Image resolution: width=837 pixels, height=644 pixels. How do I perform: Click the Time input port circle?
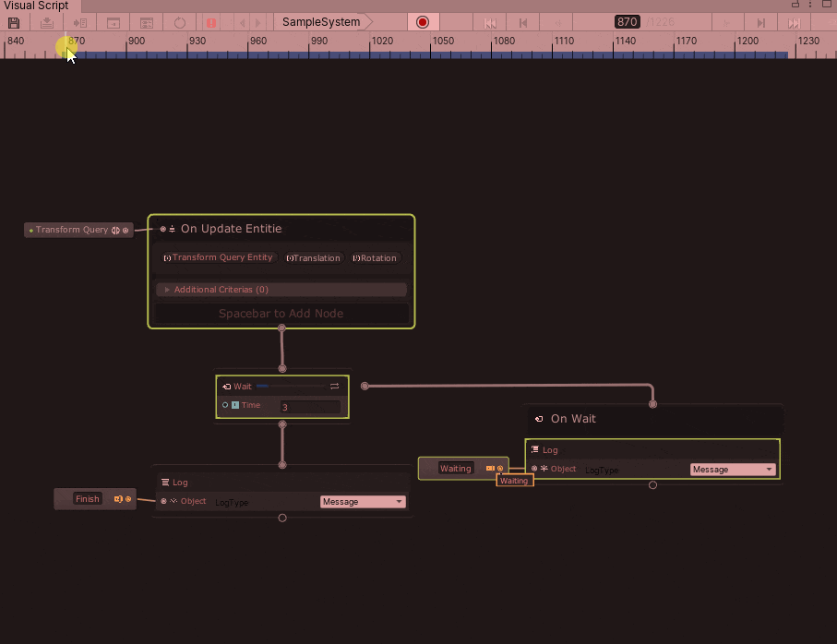[x=225, y=405]
